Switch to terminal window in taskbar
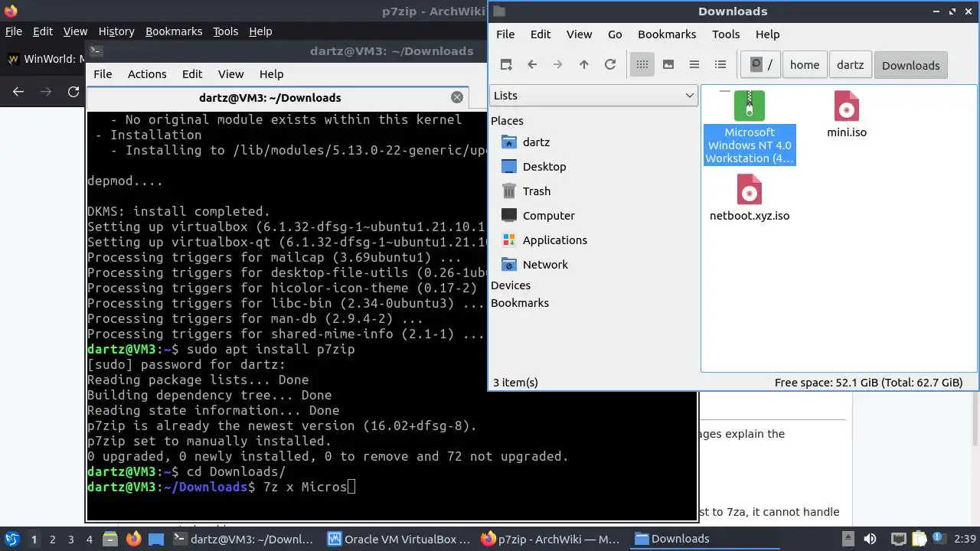Viewport: 980px width, 551px height. tap(244, 540)
